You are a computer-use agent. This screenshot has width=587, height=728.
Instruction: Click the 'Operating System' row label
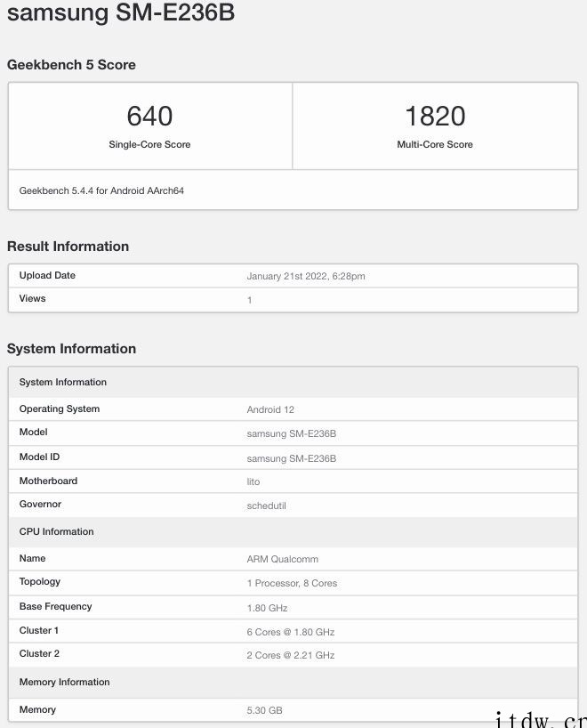pyautogui.click(x=60, y=409)
